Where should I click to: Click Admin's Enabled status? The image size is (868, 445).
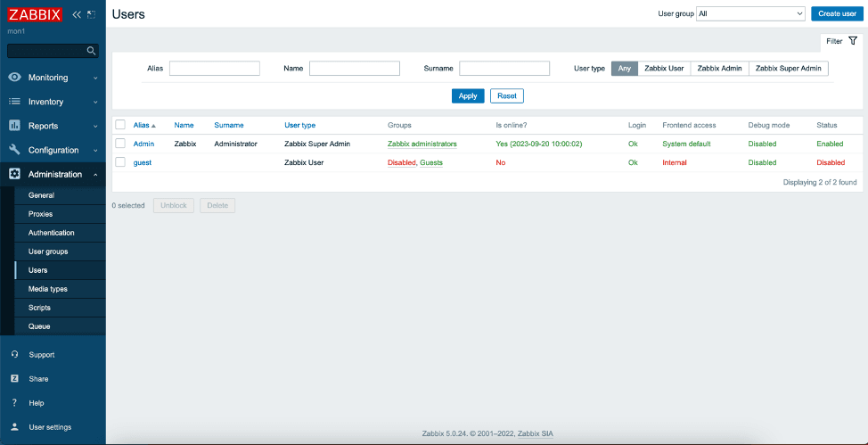pyautogui.click(x=830, y=144)
